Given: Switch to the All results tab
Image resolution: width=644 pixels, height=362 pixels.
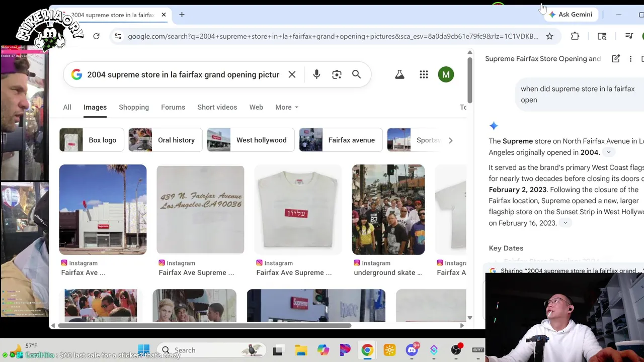Looking at the screenshot, I should click(67, 107).
